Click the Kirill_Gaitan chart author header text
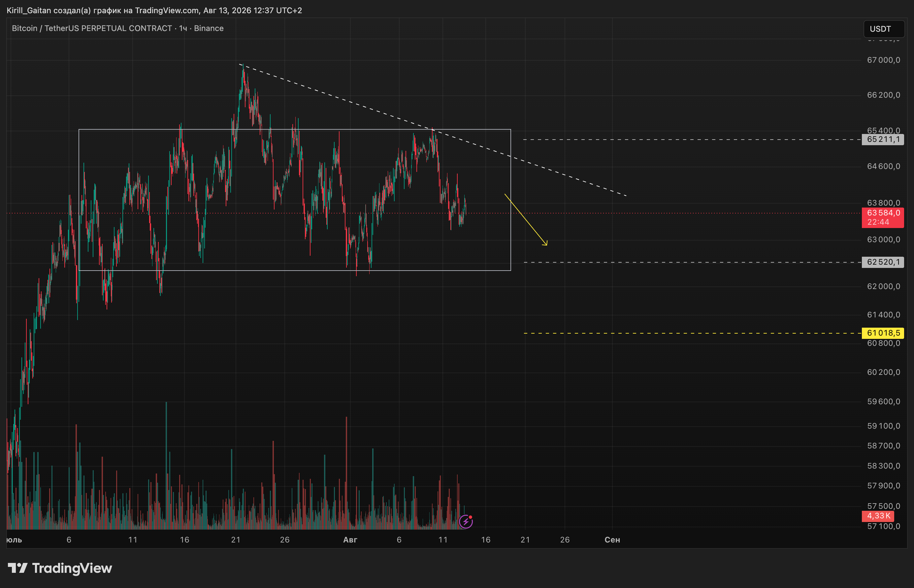The width and height of the screenshot is (914, 588). pos(154,10)
